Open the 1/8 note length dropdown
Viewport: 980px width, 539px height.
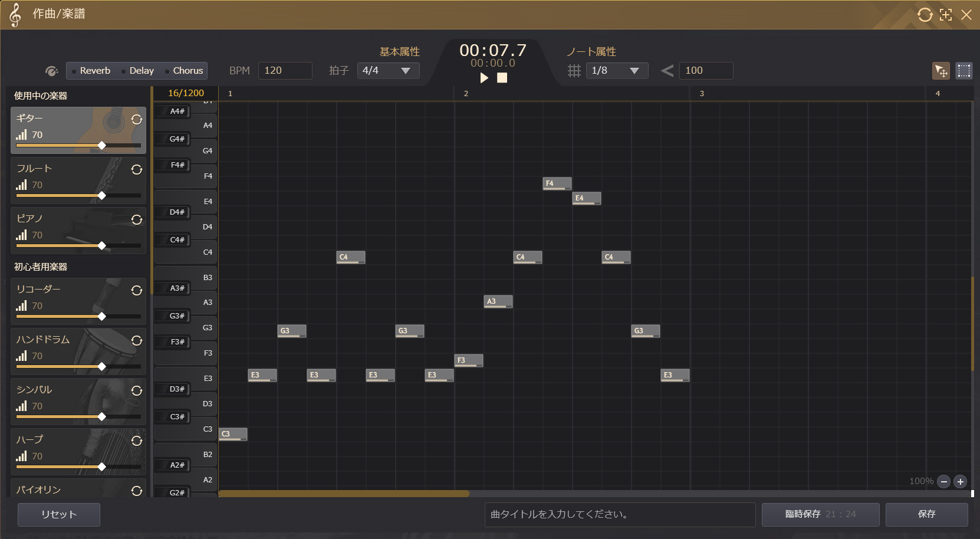click(x=617, y=71)
